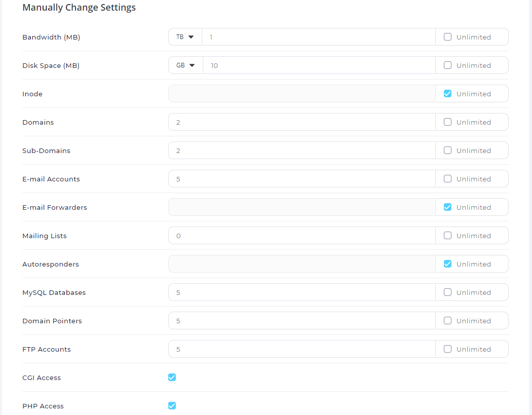Select the E-mail Forwarders label
Viewport: 532px width, 415px height.
click(x=55, y=207)
